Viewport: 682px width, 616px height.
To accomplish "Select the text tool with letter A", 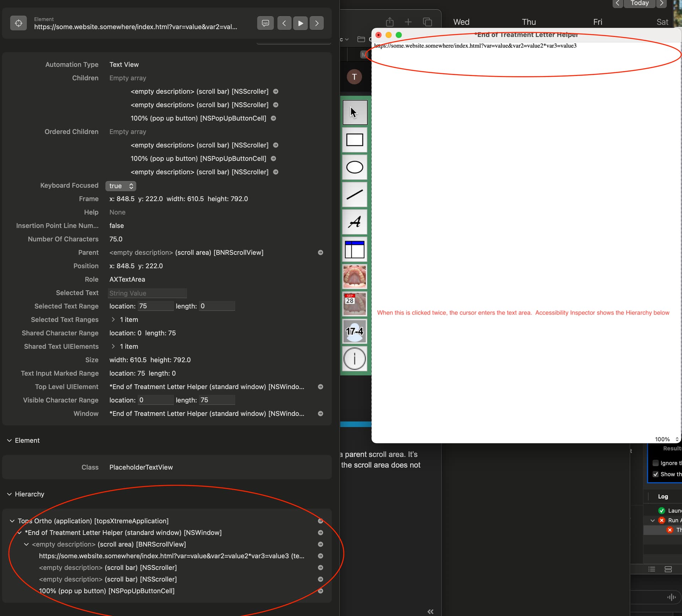I will [x=354, y=222].
